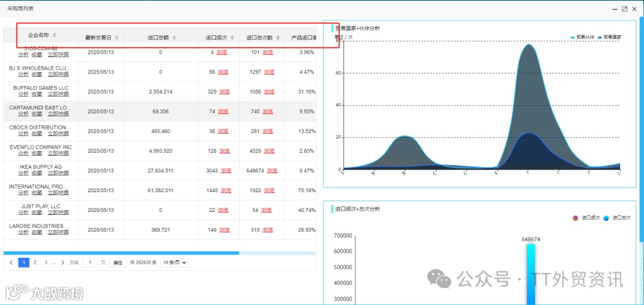Open 浏览 link next to frequency 329
The height and width of the screenshot is (305, 644).
point(225,92)
